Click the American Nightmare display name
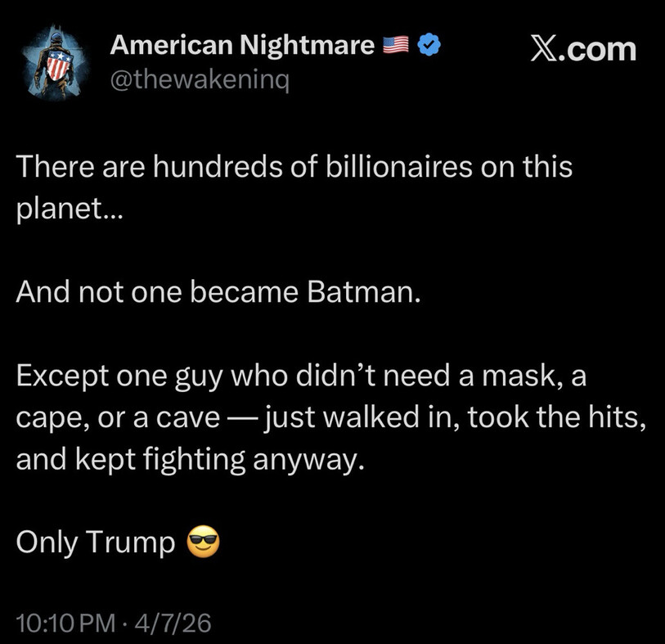This screenshot has height=644, width=665. pos(243,47)
